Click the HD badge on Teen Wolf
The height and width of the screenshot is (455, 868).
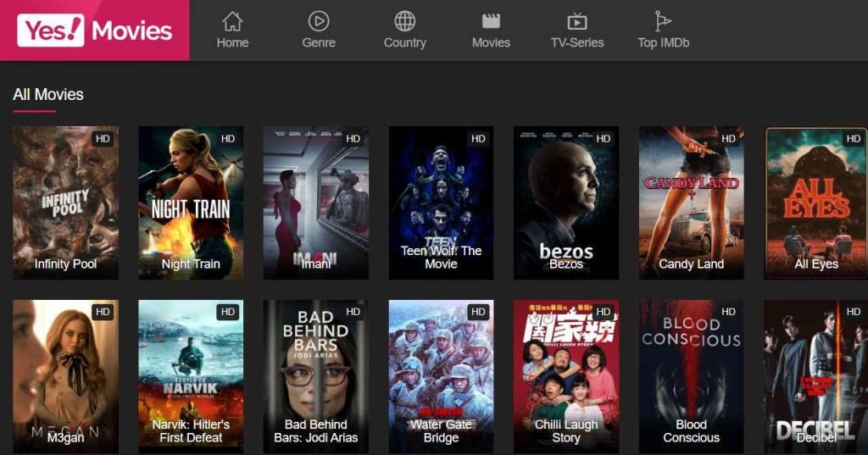478,139
